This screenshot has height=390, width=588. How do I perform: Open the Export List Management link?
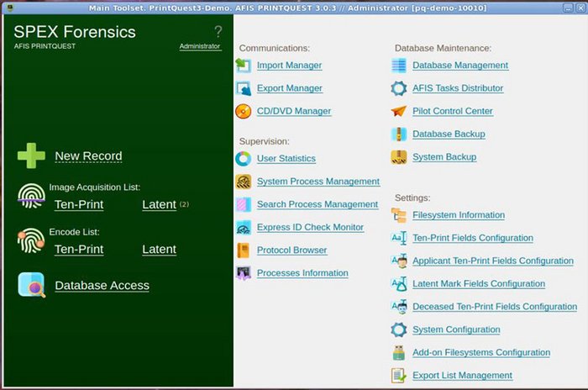coord(462,376)
